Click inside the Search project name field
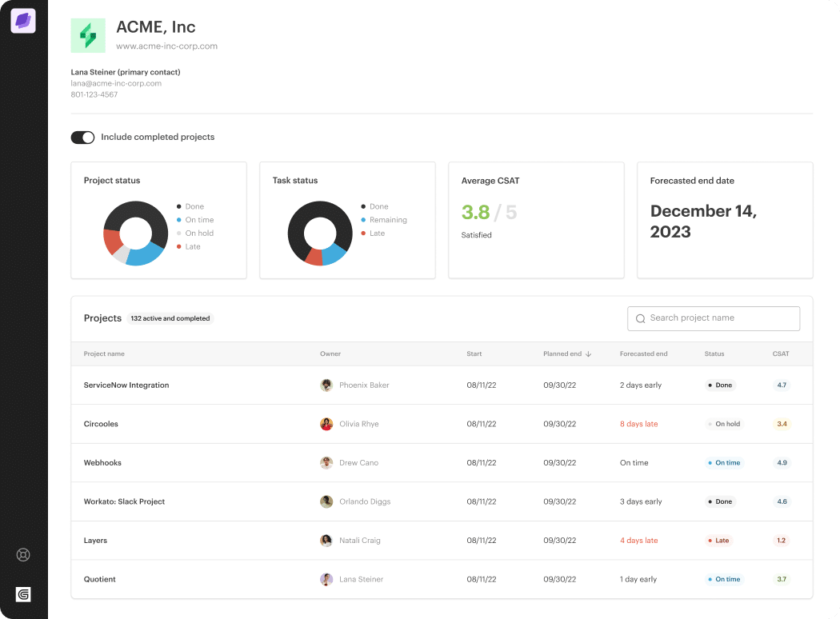This screenshot has width=840, height=619. 714,318
